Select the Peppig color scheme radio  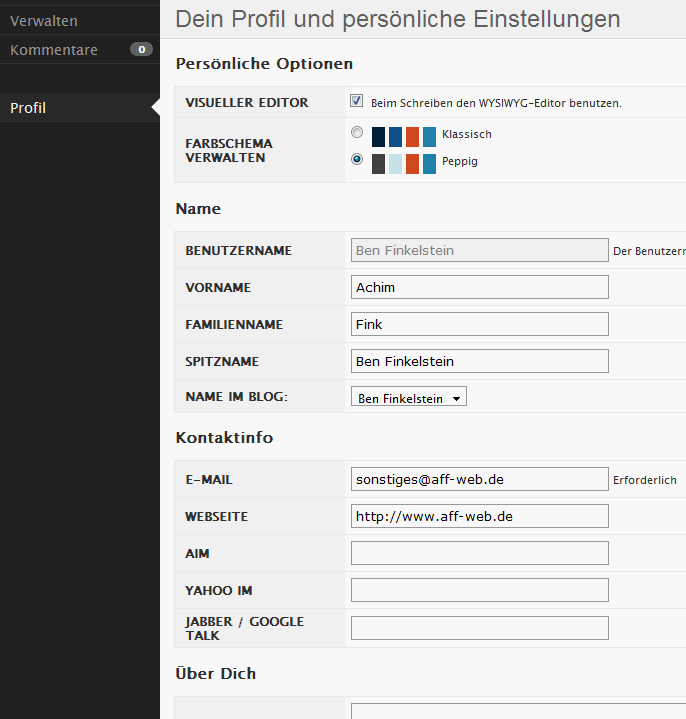click(x=357, y=159)
